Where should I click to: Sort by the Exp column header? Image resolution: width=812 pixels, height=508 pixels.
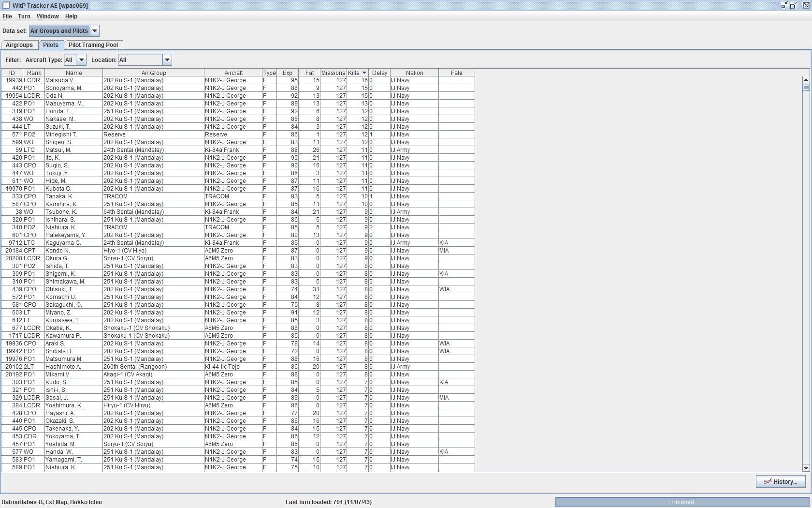[288, 73]
